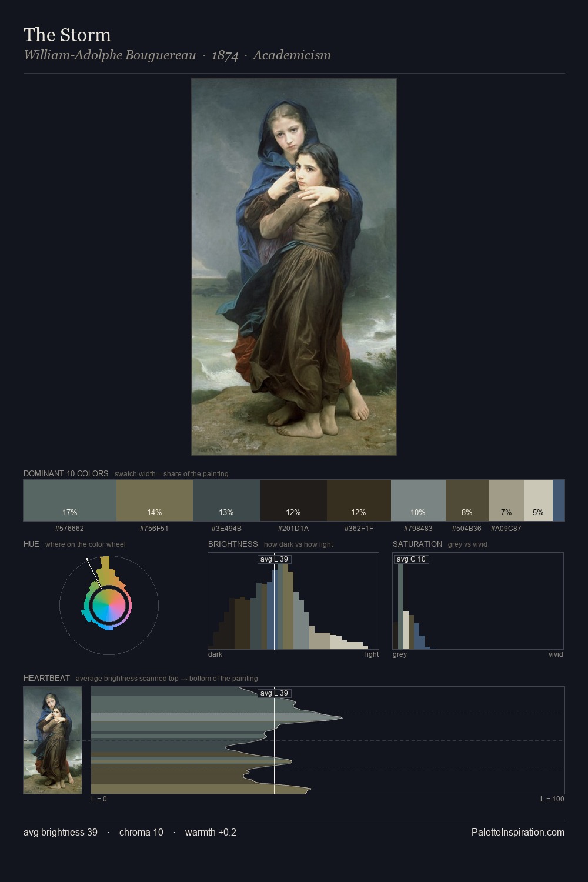Click 'swatch width = share of the painting'
Viewport: 588px width, 882px height.
pos(172,474)
